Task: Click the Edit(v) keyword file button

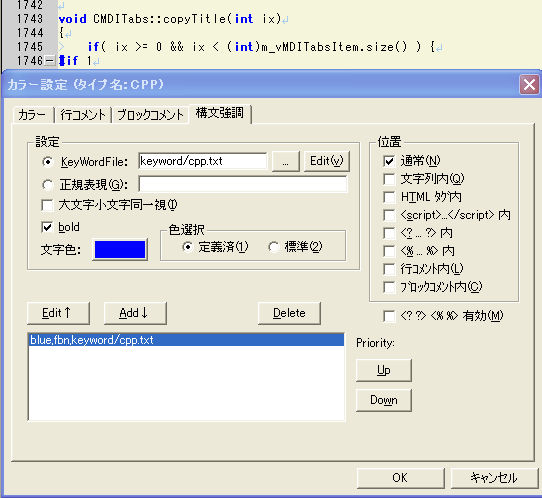Action: (327, 161)
